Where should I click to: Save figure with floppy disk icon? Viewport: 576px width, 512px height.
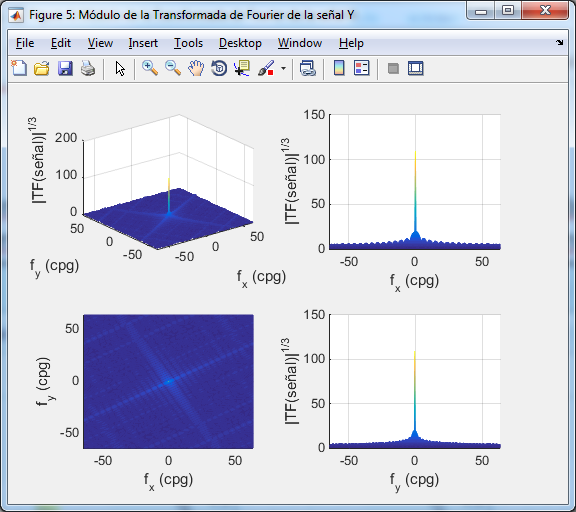click(65, 68)
